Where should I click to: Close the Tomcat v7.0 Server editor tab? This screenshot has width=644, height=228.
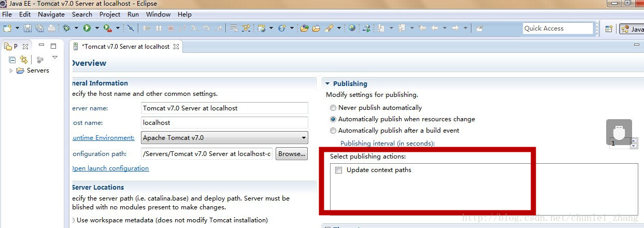coord(176,47)
